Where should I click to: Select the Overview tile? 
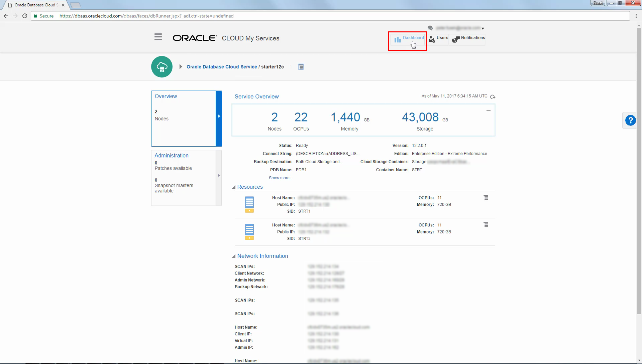pyautogui.click(x=186, y=119)
